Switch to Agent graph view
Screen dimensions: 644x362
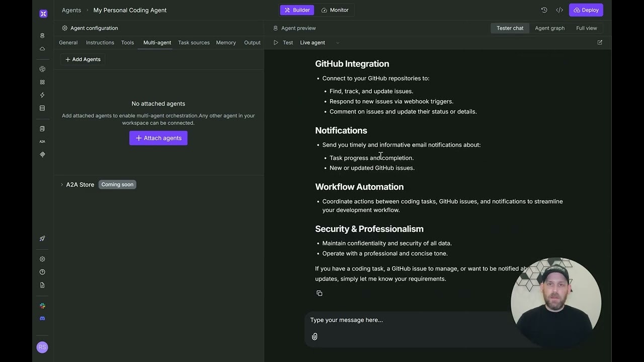(549, 28)
